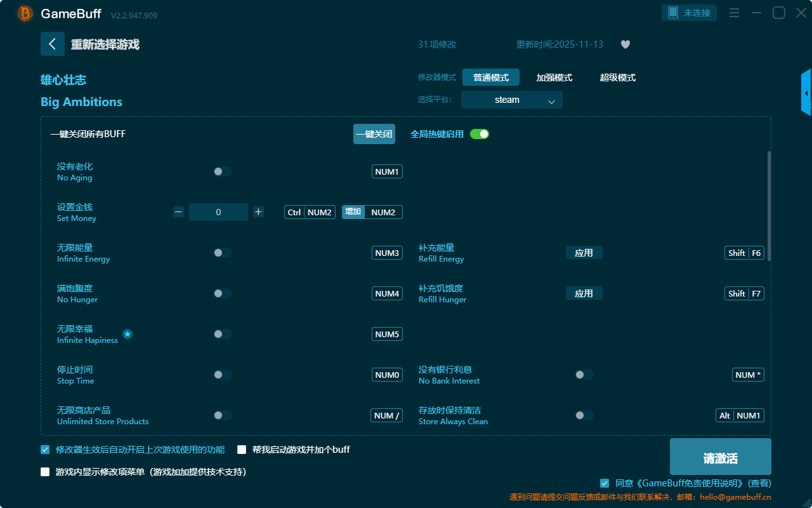Enable the No Aging toggle
Image resolution: width=812 pixels, height=508 pixels.
click(223, 171)
